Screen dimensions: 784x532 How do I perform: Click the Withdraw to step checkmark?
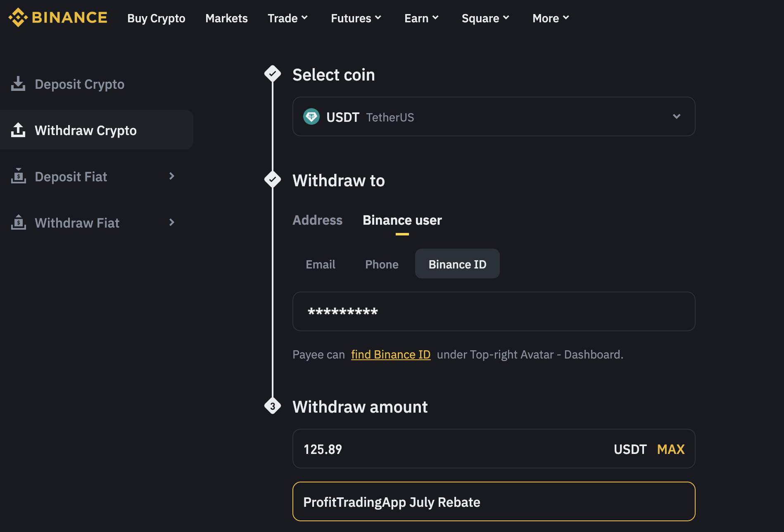(272, 179)
